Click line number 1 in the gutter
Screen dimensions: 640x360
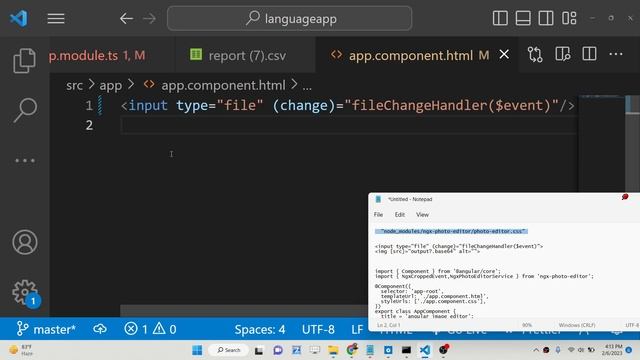coord(89,106)
